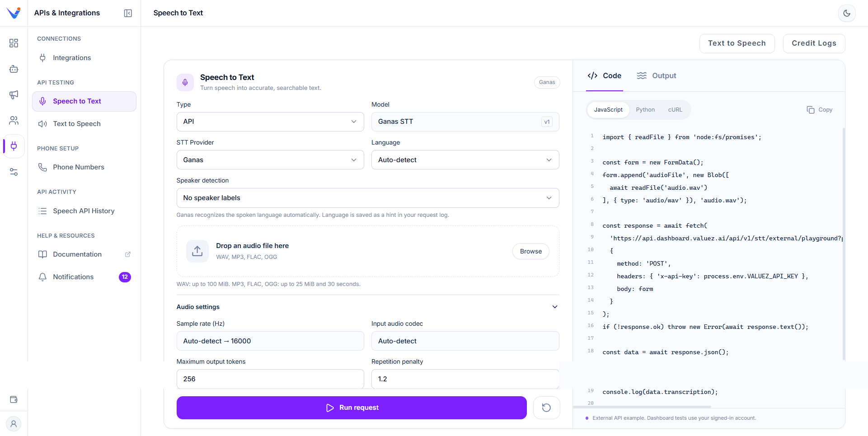Click the code panel horizontal scrollbar
868x436 pixels.
(642, 407)
